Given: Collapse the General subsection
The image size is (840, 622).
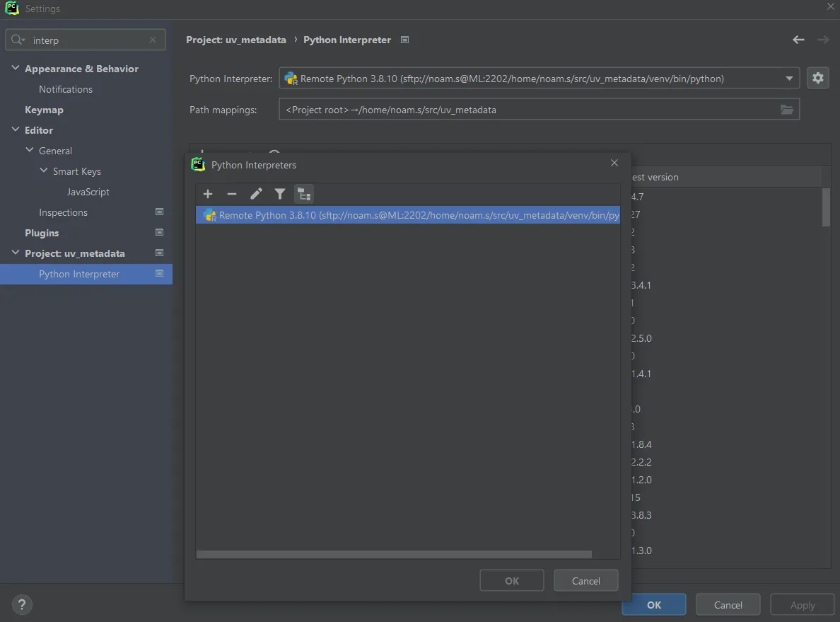Looking at the screenshot, I should click(x=30, y=150).
